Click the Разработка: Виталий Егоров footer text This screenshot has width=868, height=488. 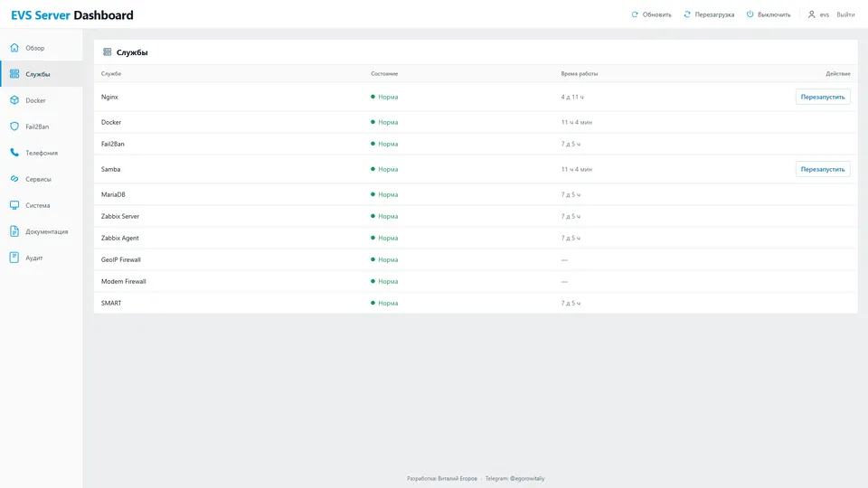pyautogui.click(x=442, y=479)
